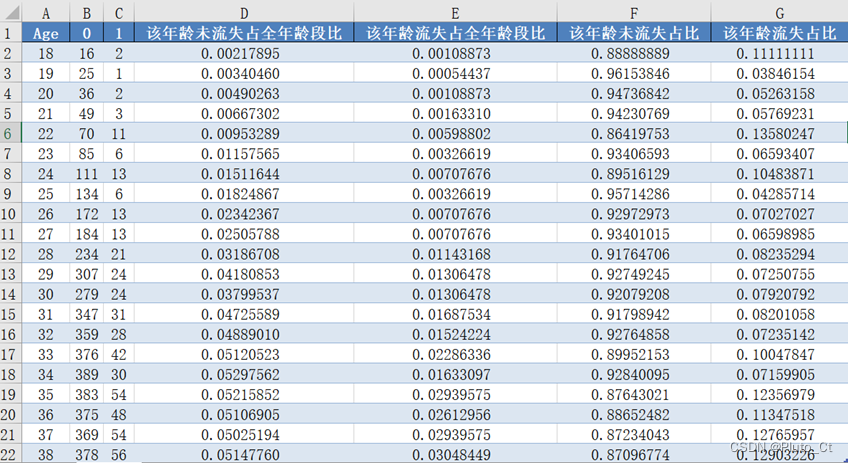Click header cell labeled 0

[87, 33]
